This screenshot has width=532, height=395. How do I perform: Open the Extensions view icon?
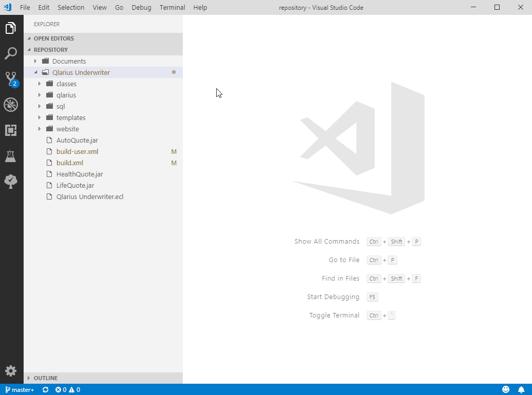click(11, 130)
